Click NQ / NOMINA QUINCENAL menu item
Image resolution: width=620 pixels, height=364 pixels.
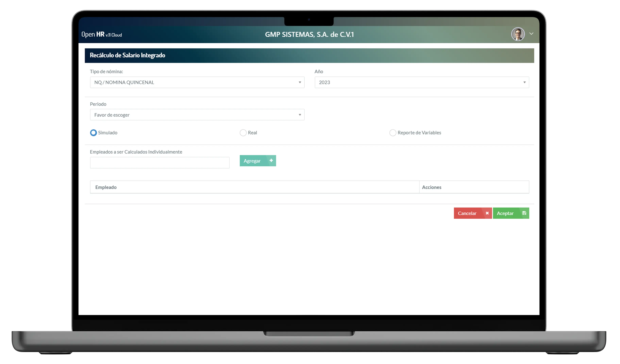[x=197, y=82]
